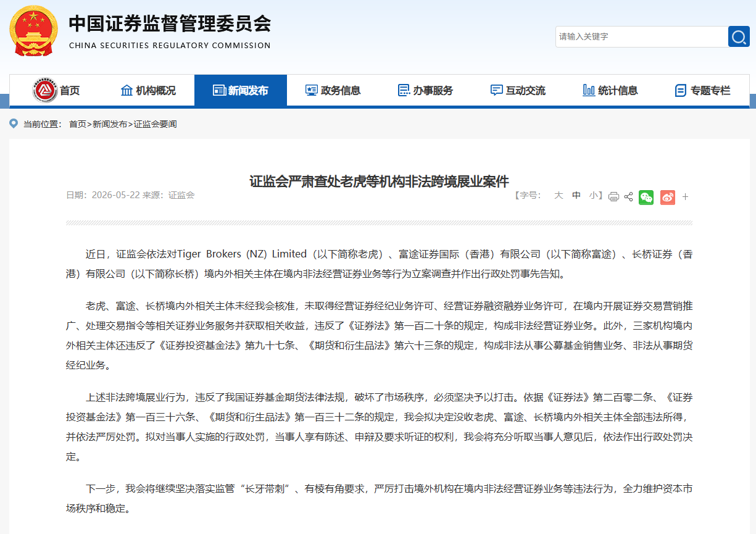
Task: Open the 办事服务 navigation tab
Action: [x=426, y=91]
